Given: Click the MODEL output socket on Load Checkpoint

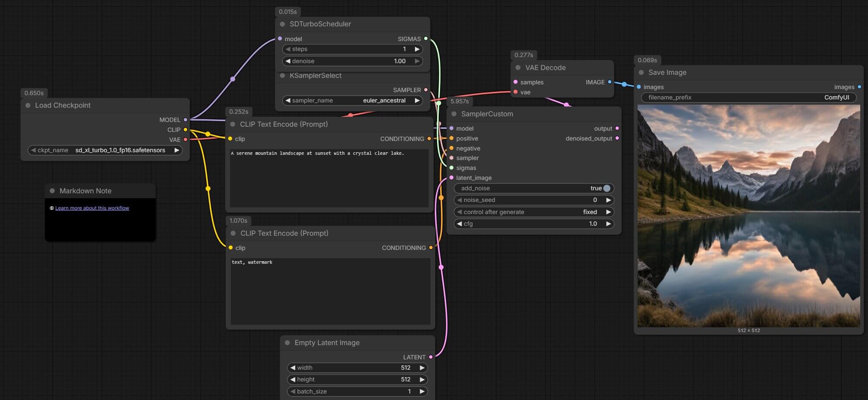Looking at the screenshot, I should (x=185, y=120).
